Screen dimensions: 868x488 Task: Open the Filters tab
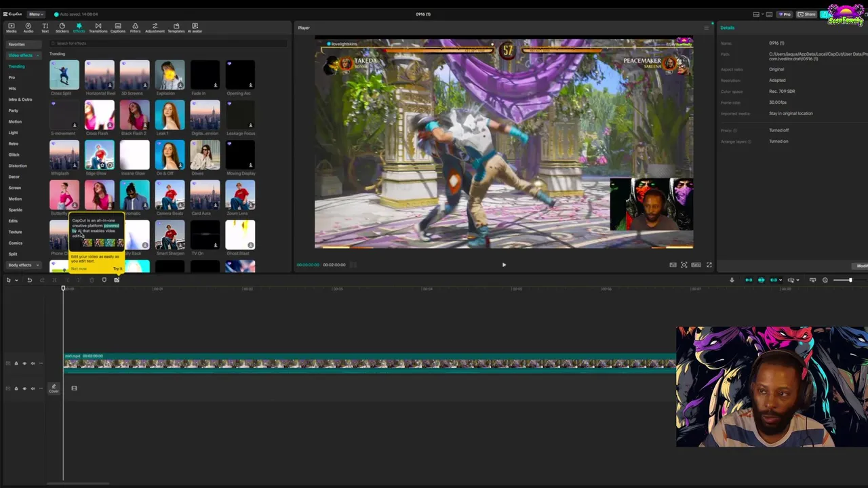coord(135,28)
